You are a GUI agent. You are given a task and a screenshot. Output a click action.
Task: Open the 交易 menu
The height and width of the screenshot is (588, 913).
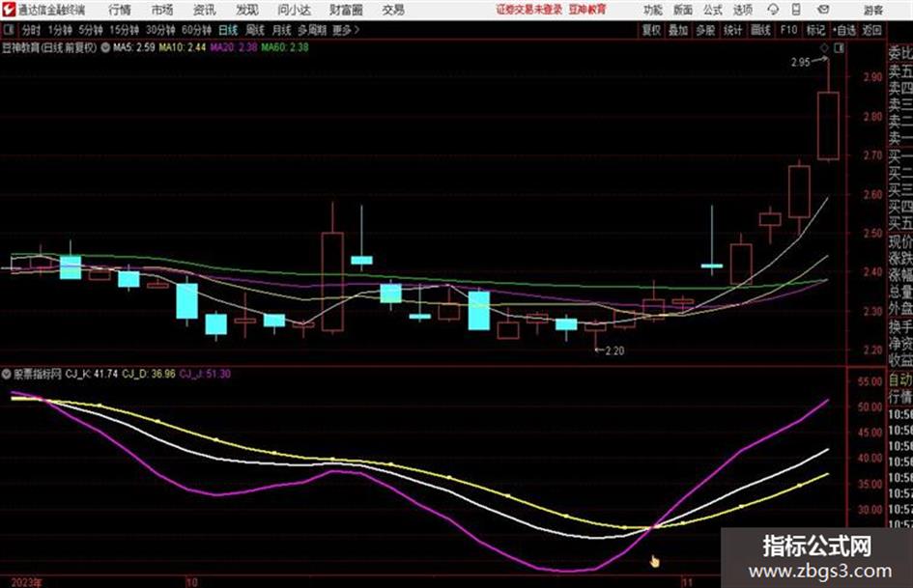click(x=393, y=10)
